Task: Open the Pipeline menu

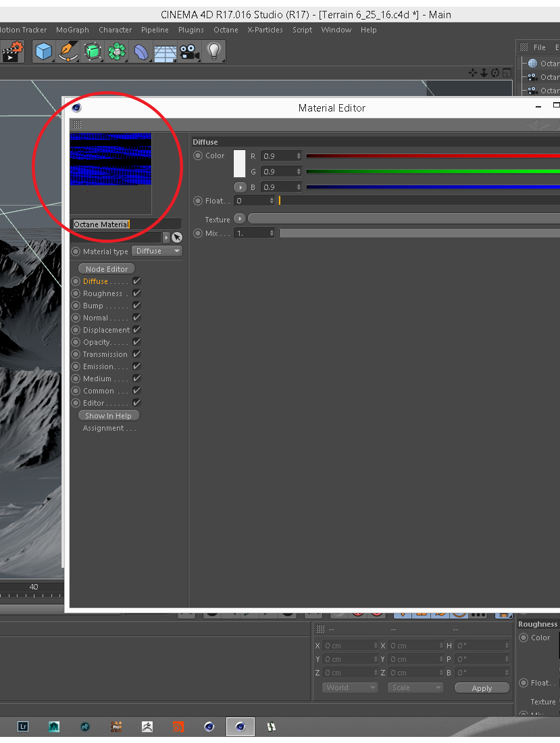Action: coord(155,30)
